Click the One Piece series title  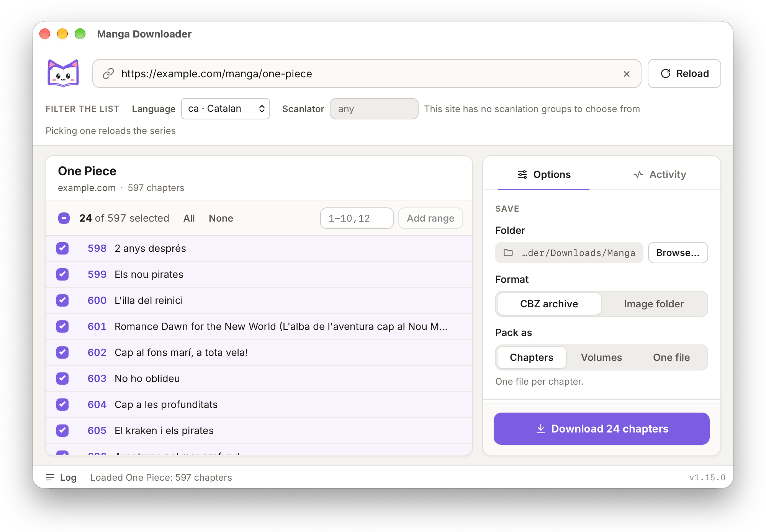click(x=87, y=171)
